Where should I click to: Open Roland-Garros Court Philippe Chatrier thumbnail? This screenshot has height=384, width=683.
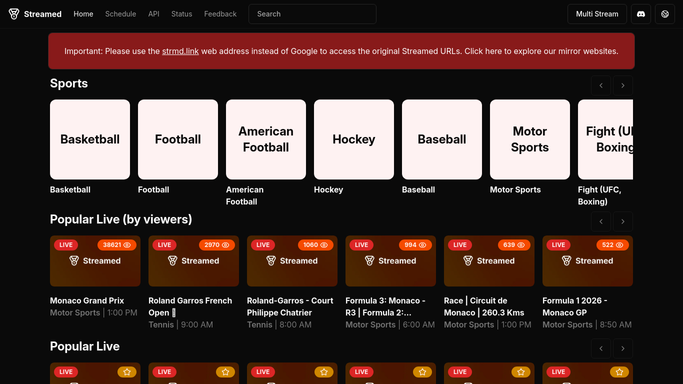292,261
